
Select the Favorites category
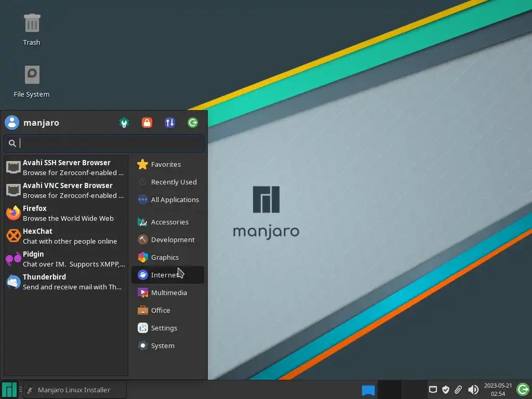pos(168,164)
